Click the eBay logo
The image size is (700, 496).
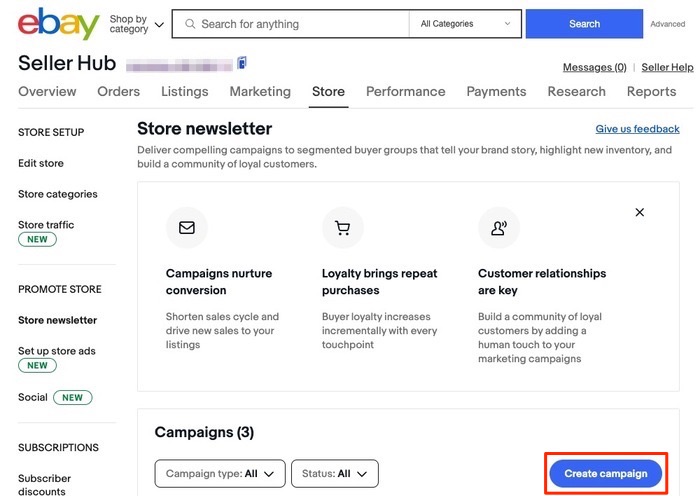pos(58,23)
